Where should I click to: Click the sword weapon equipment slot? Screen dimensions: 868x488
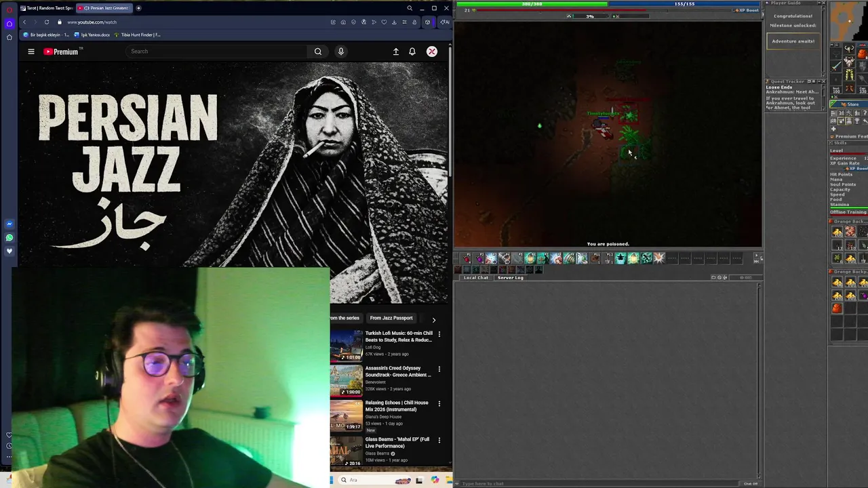coord(837,66)
